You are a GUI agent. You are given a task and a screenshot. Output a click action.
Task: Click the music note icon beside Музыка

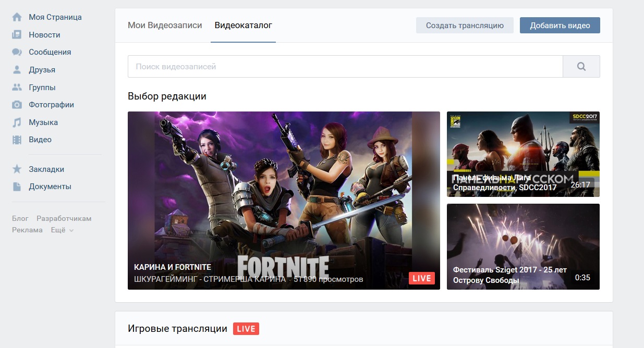[17, 122]
